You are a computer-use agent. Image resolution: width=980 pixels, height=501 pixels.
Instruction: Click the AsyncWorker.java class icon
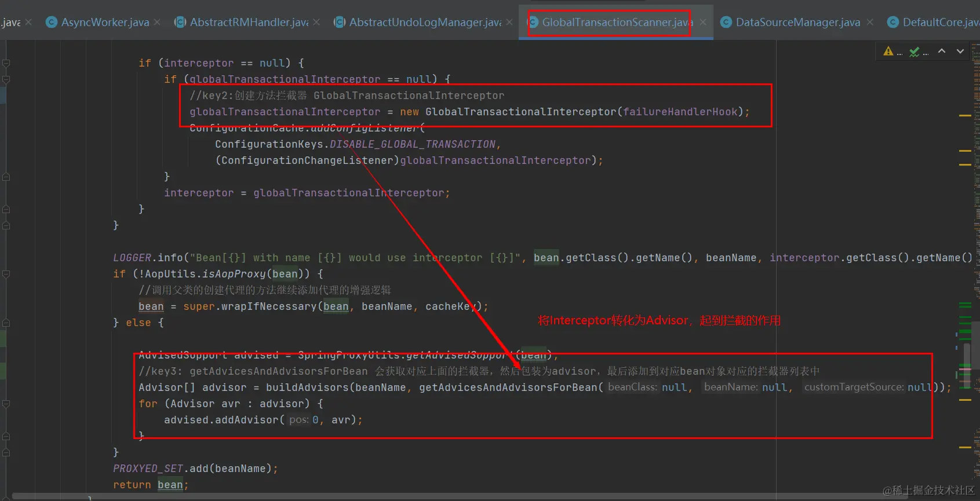coord(52,22)
